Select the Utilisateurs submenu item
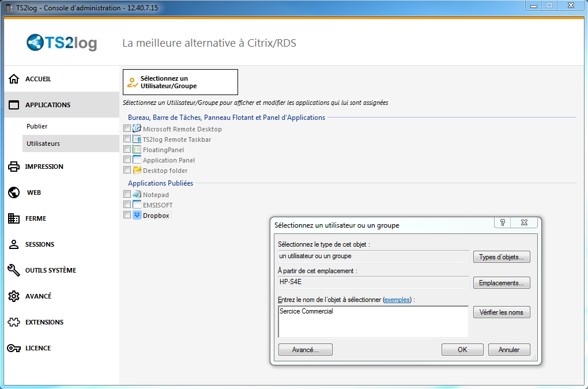 71,143
